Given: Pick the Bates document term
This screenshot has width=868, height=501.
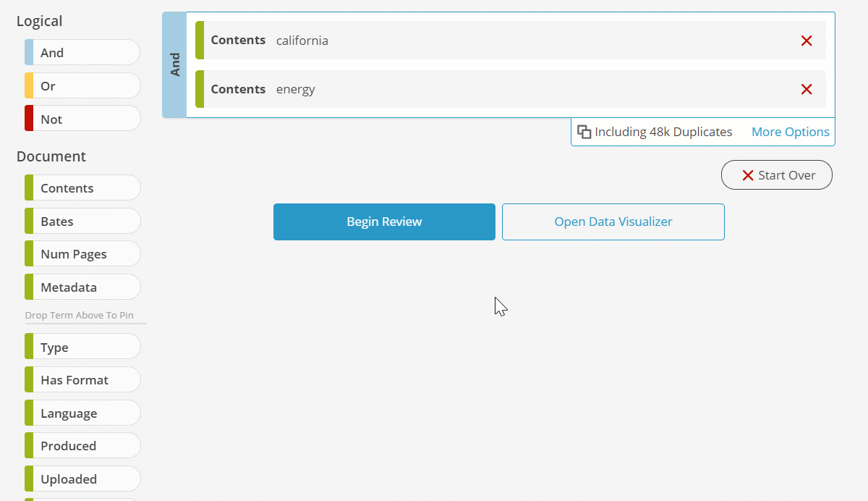Looking at the screenshot, I should pos(82,222).
